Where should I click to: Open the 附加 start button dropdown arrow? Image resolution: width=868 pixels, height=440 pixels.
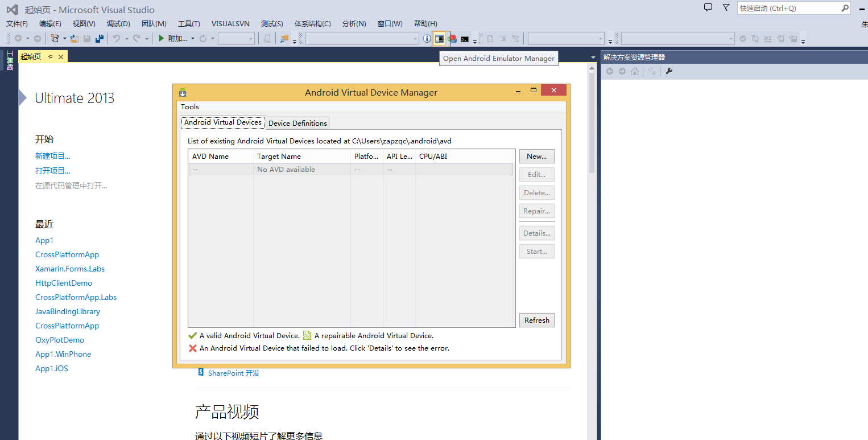click(x=193, y=39)
